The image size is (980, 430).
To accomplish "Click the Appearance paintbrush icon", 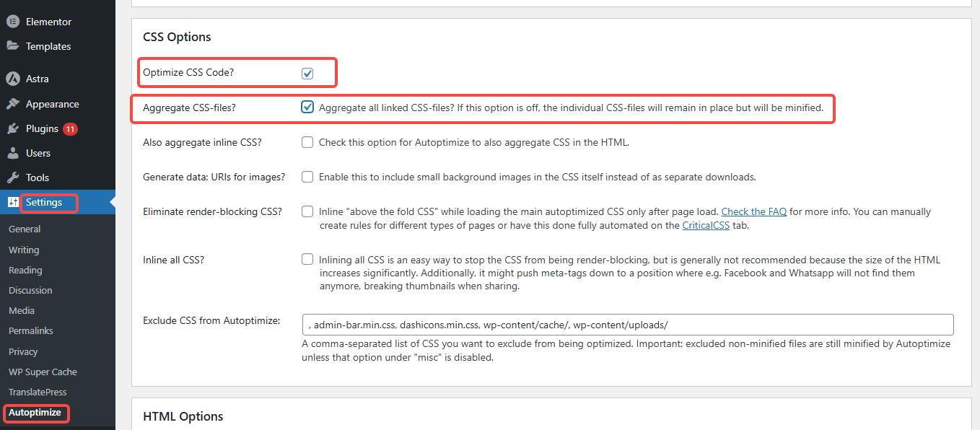I will (12, 104).
